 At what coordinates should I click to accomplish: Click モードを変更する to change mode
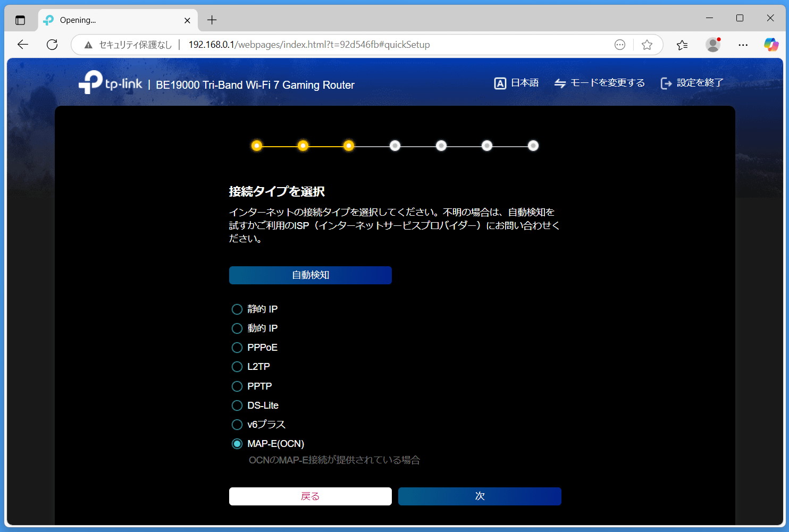(599, 83)
